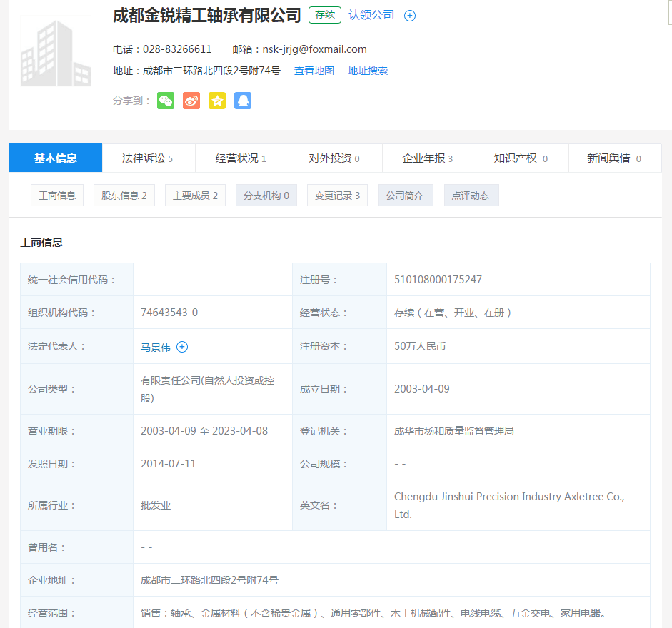Image resolution: width=672 pixels, height=628 pixels.
Task: Jump to 股东信息 section
Action: coord(124,196)
